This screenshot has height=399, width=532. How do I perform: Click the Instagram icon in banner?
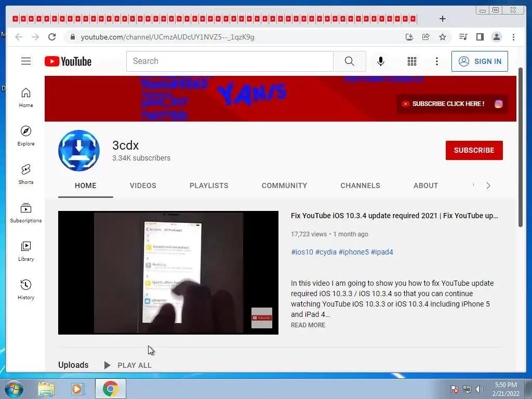pos(498,104)
